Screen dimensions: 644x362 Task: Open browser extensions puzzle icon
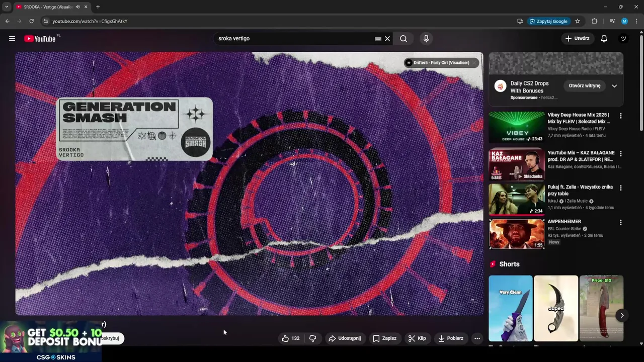tap(594, 21)
